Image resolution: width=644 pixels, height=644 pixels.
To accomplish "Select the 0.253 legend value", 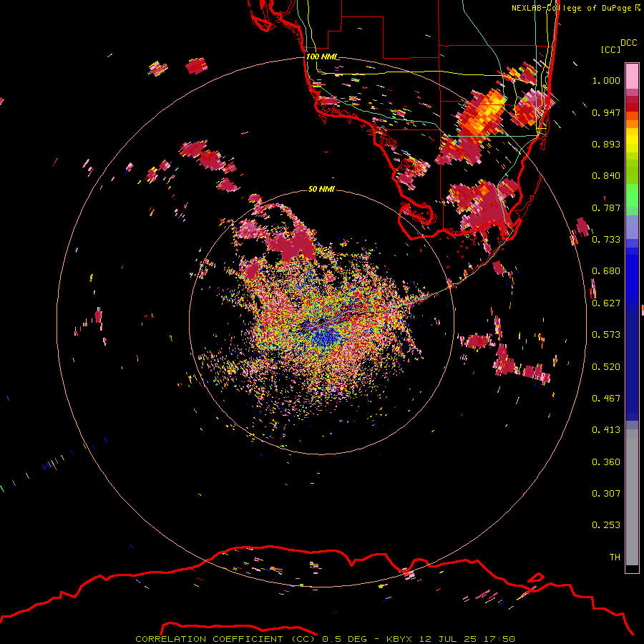I will point(606,525).
